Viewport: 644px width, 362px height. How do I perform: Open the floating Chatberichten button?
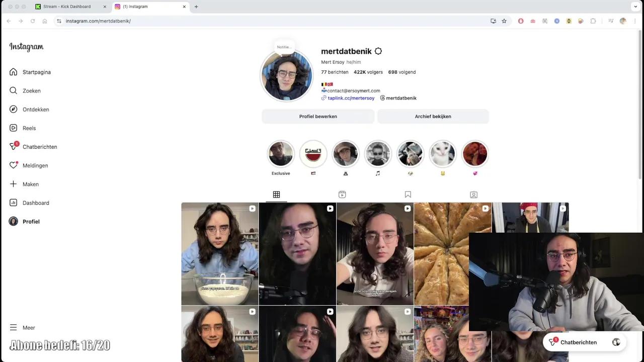coord(584,342)
